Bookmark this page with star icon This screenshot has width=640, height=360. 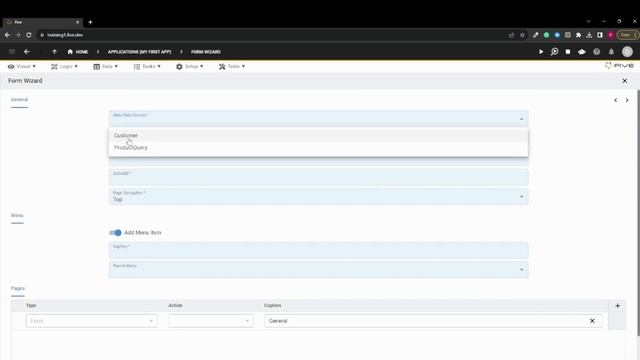point(522,35)
